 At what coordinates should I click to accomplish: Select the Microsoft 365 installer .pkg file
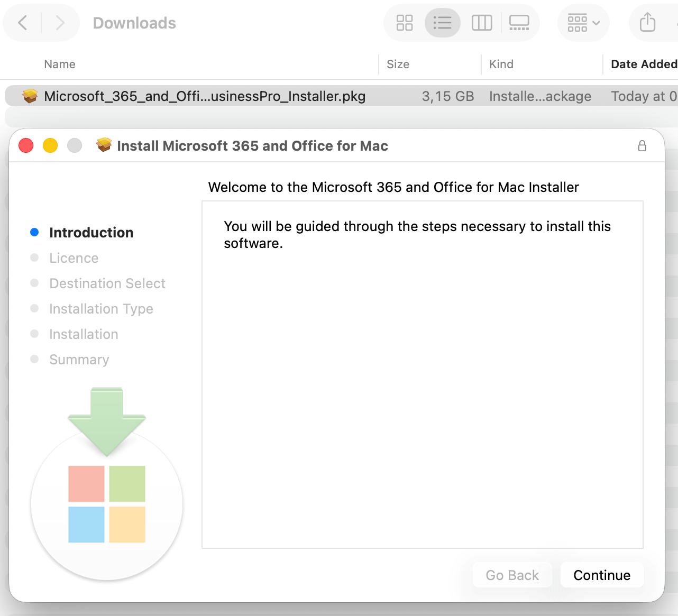[x=341, y=96]
